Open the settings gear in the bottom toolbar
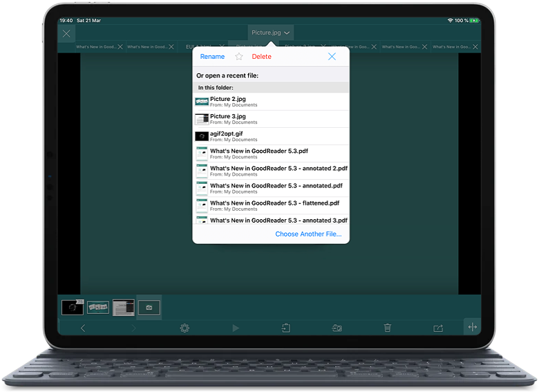 point(185,328)
